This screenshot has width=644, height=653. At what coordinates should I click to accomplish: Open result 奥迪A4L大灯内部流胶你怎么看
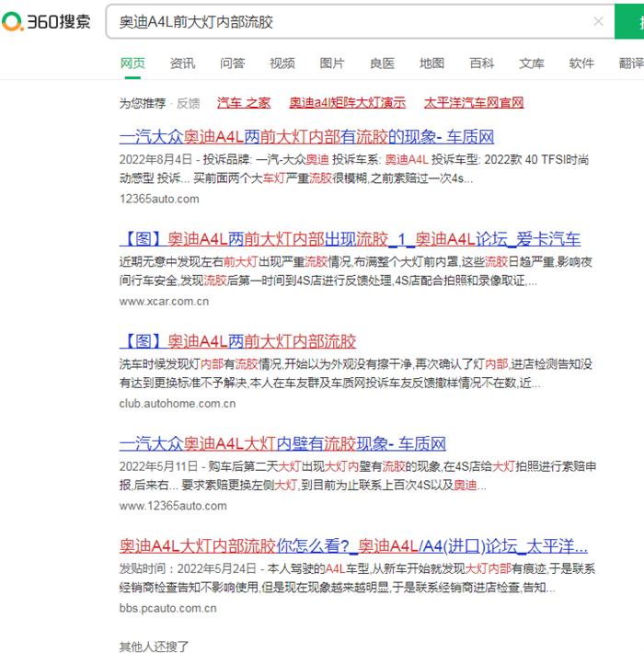(x=353, y=545)
